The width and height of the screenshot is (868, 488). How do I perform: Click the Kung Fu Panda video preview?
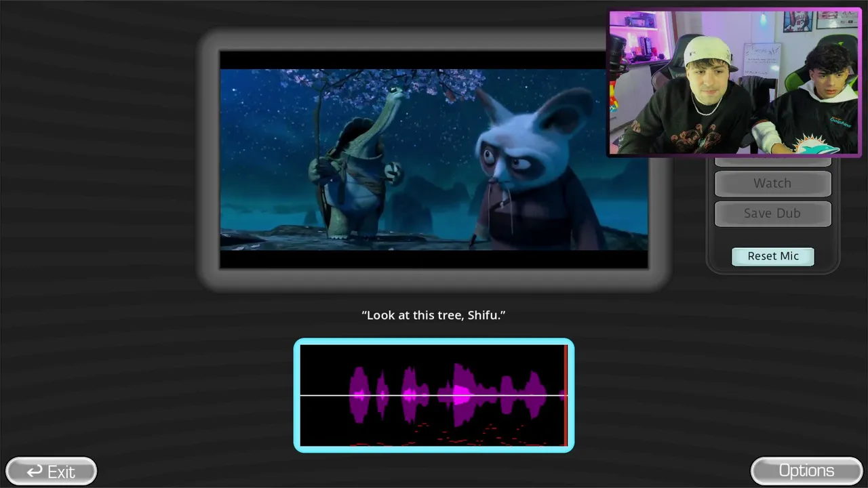point(434,159)
